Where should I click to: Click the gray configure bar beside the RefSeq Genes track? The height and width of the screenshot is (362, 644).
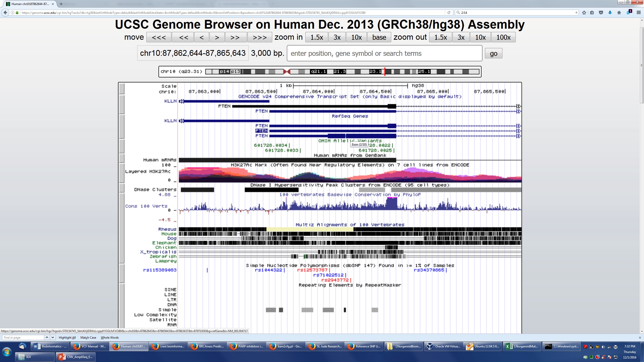122,126
